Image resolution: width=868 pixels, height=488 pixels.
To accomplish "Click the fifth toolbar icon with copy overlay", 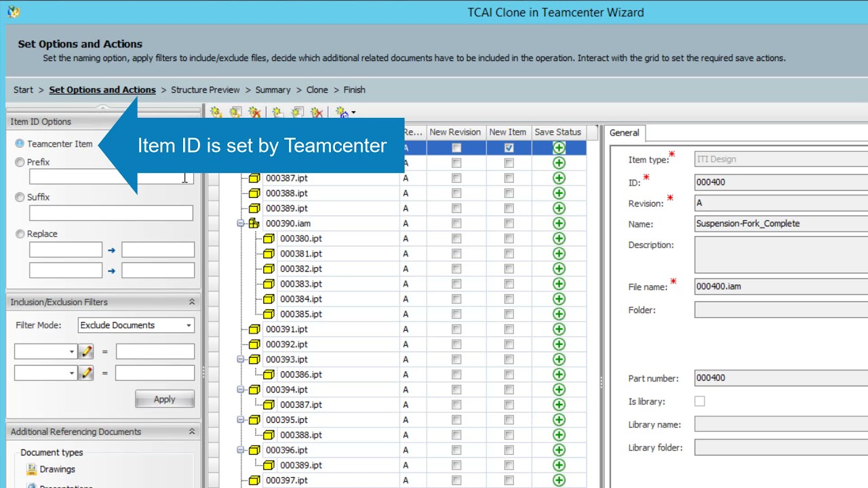I will pyautogui.click(x=297, y=113).
